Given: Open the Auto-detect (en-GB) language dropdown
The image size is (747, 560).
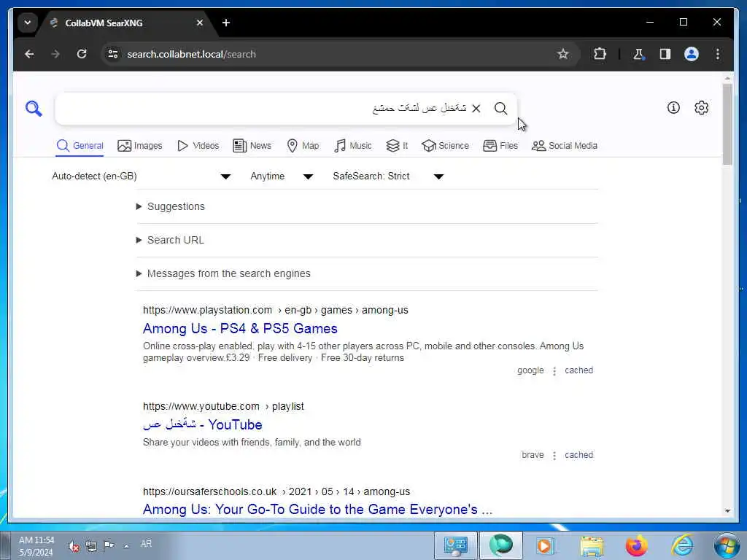Looking at the screenshot, I should [x=142, y=176].
